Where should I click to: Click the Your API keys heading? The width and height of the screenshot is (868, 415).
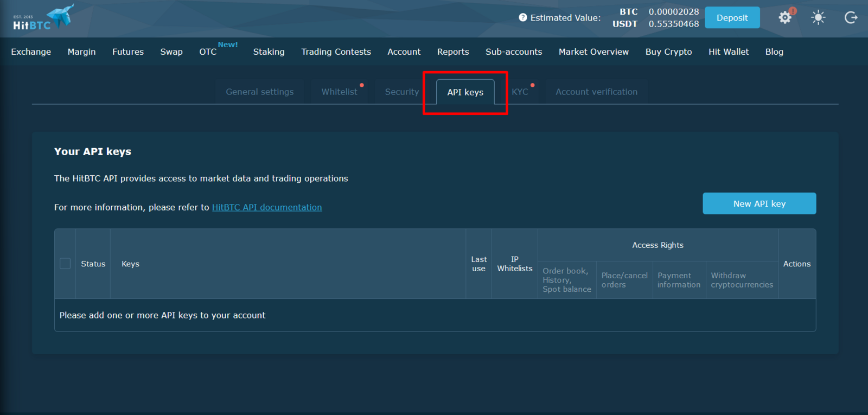[x=93, y=151]
